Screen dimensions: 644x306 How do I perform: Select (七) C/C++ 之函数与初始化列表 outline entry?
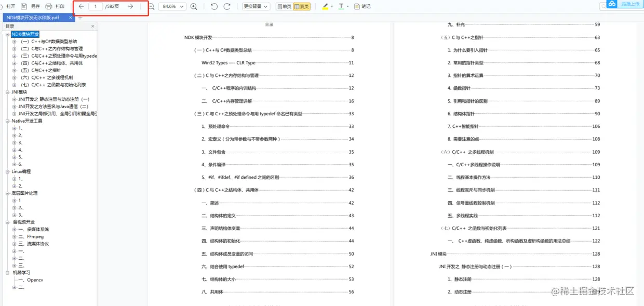click(53, 85)
